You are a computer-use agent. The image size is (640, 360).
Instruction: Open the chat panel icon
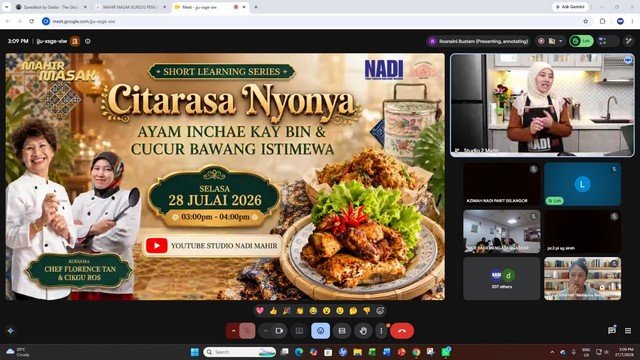pyautogui.click(x=611, y=331)
